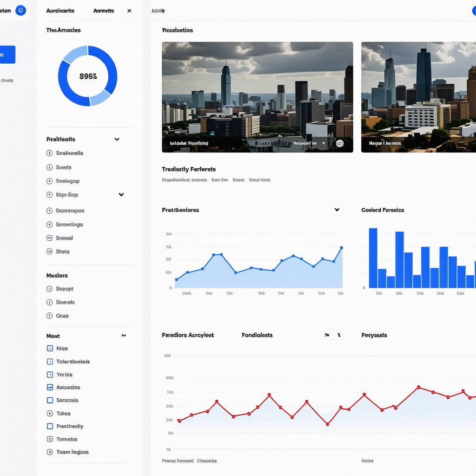
Task: Click the Srseserepes icon
Action: 49,211
